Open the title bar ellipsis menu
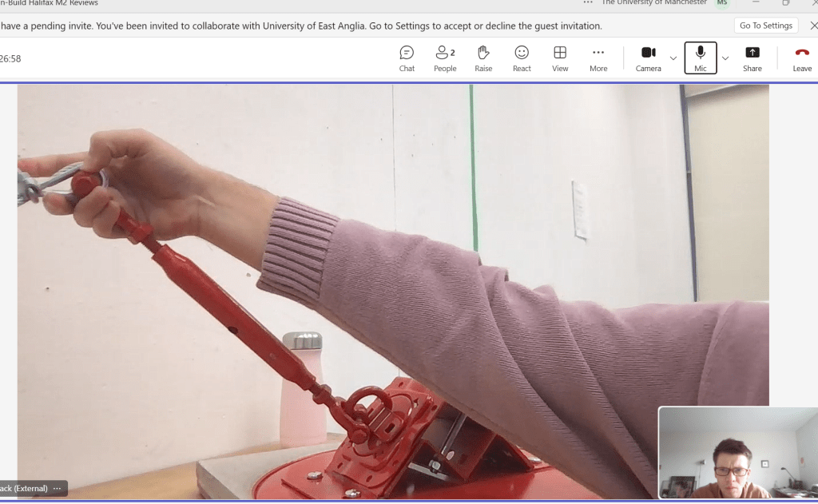The image size is (818, 504). tap(588, 2)
